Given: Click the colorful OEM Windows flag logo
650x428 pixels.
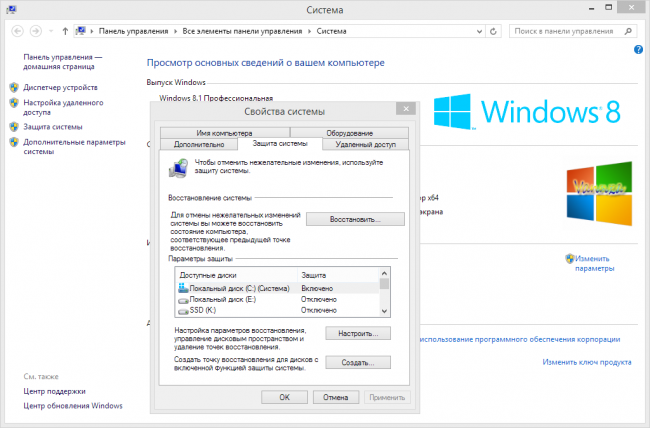Looking at the screenshot, I should [599, 194].
